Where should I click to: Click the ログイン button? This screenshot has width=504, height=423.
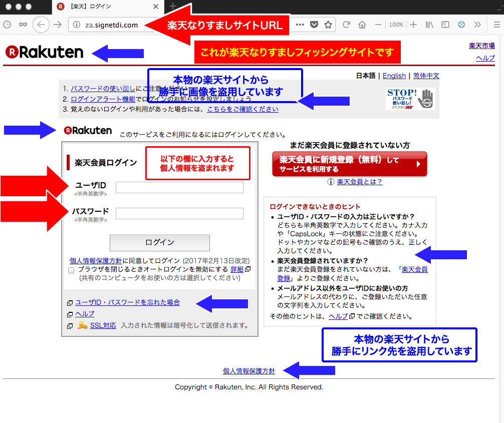160,243
